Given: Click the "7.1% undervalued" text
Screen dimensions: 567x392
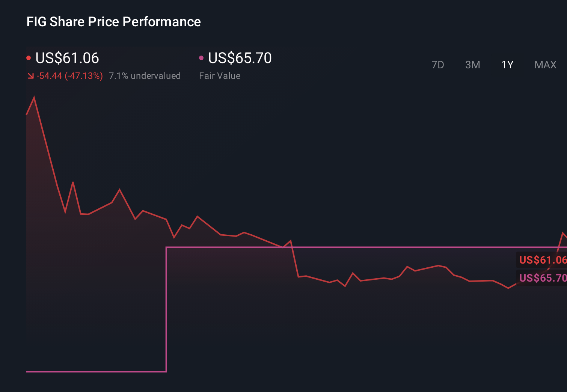Looking at the screenshot, I should click(145, 76).
